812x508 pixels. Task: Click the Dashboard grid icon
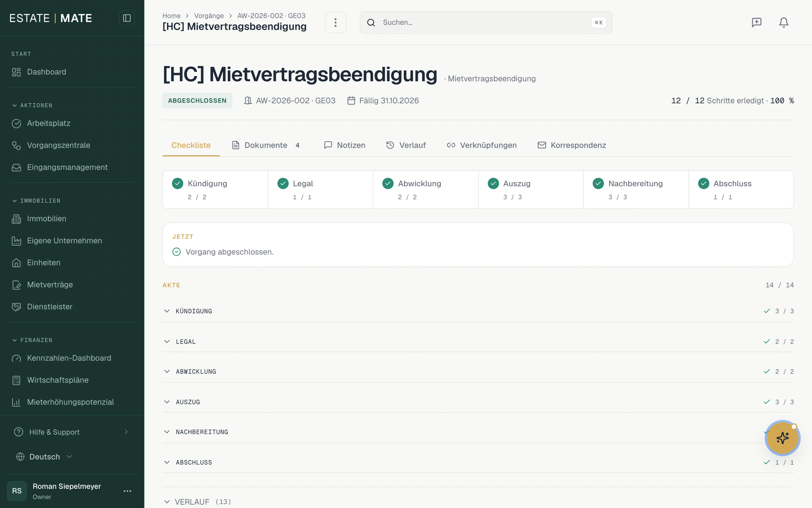(16, 72)
